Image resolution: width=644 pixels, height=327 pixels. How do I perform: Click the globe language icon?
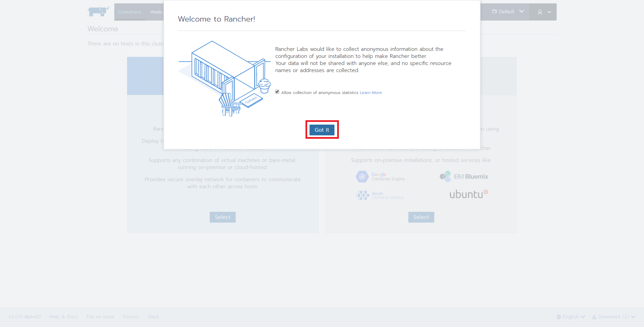[x=559, y=317]
